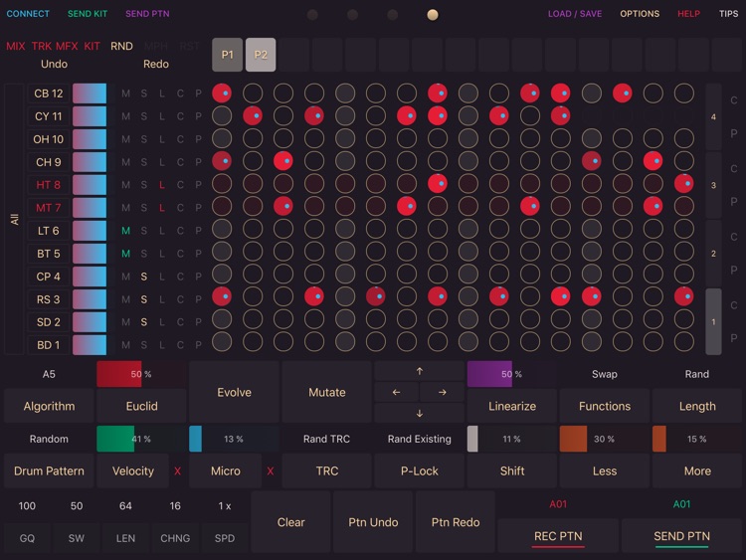The width and height of the screenshot is (746, 560).
Task: Adjust the orange 30 % Less slider
Action: click(605, 439)
